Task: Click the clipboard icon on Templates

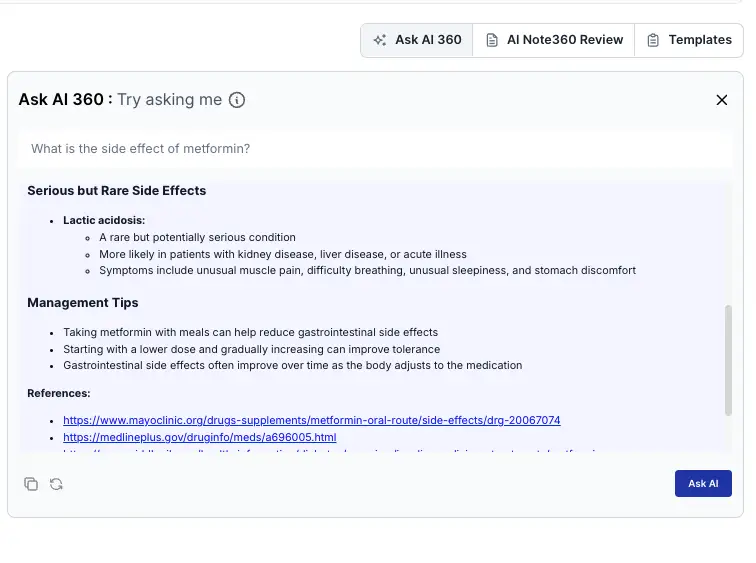Action: 653,40
